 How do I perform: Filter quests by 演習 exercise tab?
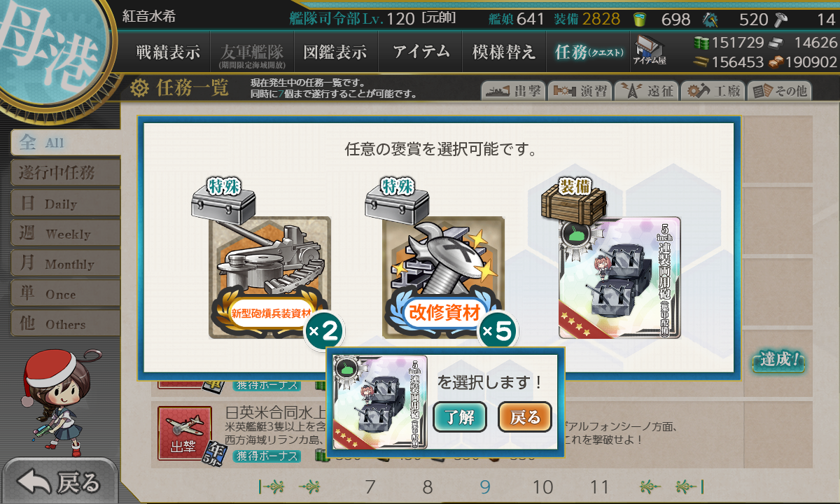click(580, 91)
